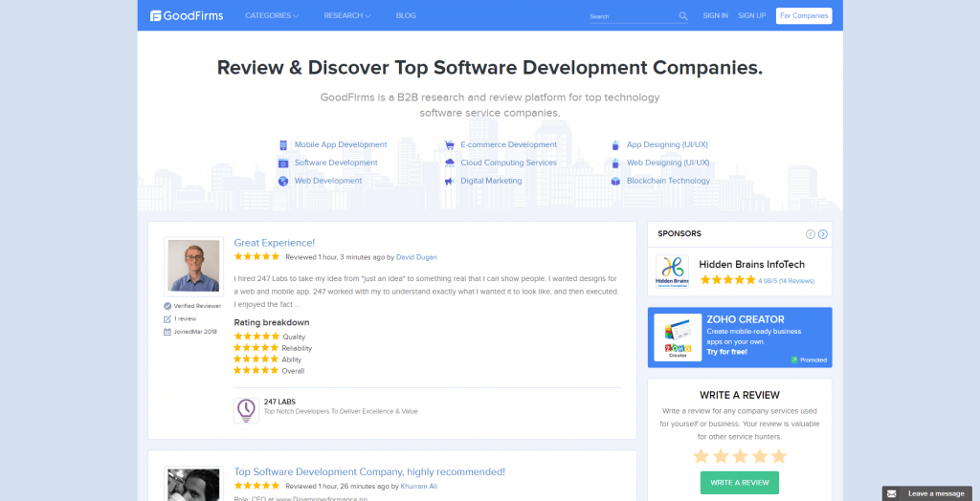Expand the Research dropdown menu
Viewport: 980px width, 501px height.
point(346,15)
